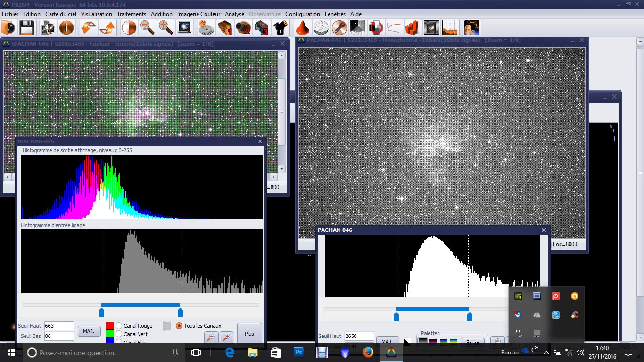Screen dimensions: 644x362
Task: Click the orange 3D bar chart icon
Action: pos(412,28)
